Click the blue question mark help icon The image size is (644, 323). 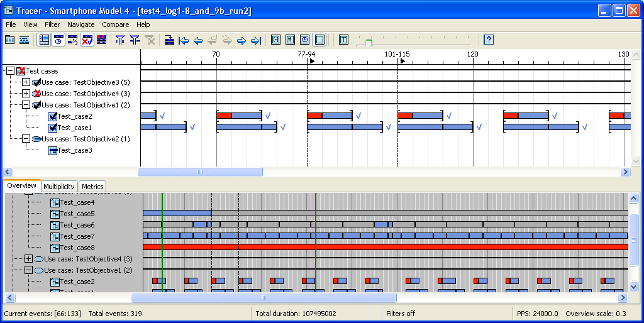tap(489, 40)
